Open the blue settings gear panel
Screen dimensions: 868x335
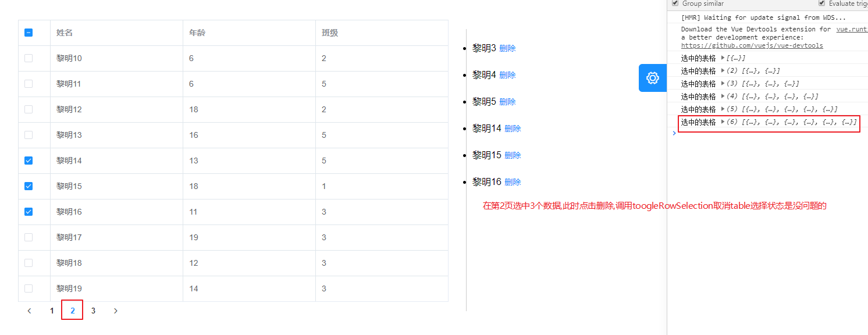click(652, 77)
